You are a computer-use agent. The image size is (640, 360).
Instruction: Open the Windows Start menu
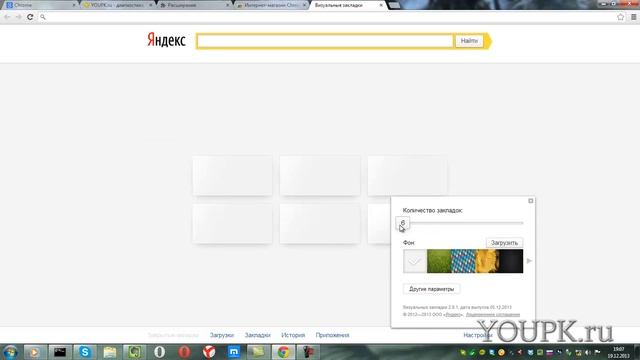tap(10, 352)
